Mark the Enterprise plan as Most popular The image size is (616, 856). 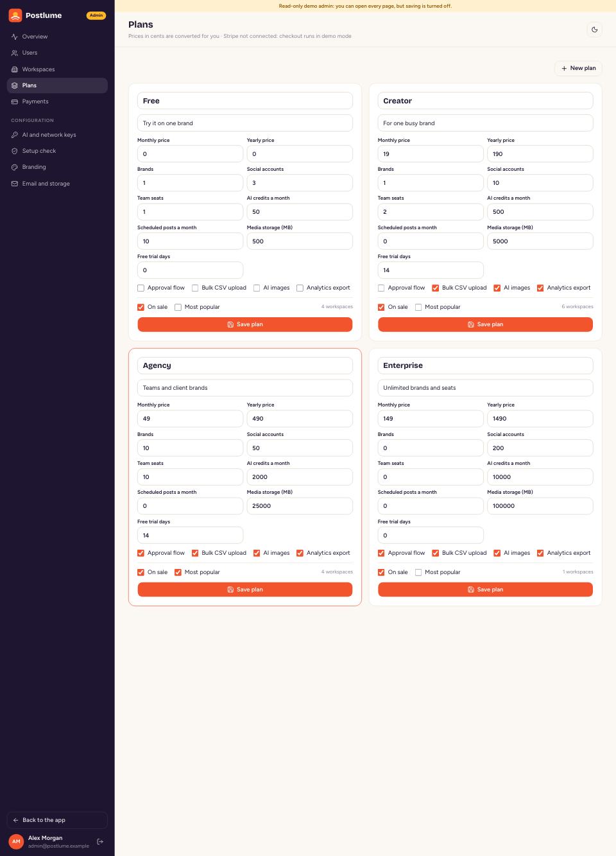tap(418, 572)
